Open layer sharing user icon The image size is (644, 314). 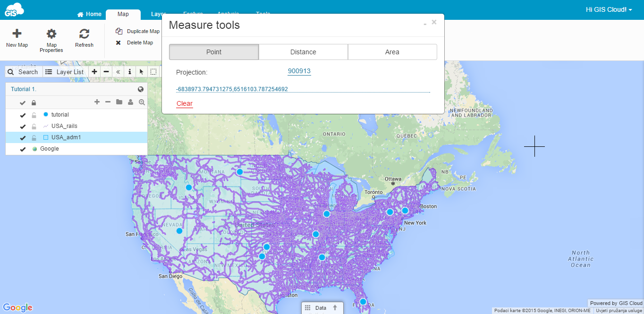point(130,102)
